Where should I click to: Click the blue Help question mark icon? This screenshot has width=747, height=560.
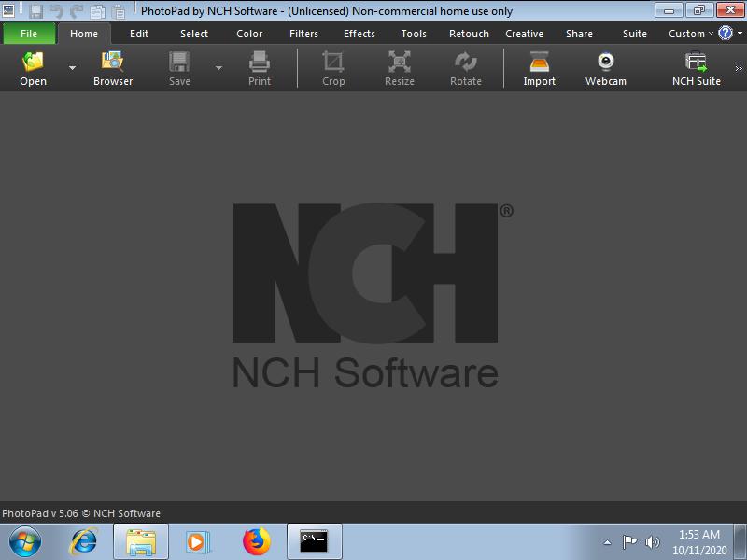click(726, 34)
